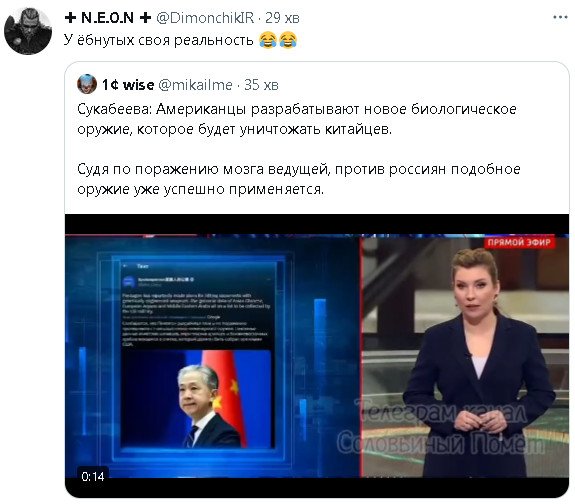Click the Телеграм канал watermark text
This screenshot has width=575, height=504.
click(440, 410)
